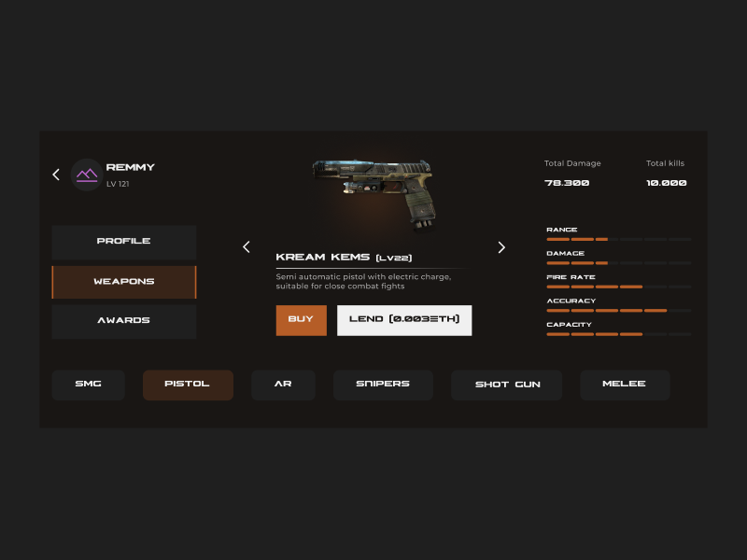Select the SNIPERS weapon category
The width and height of the screenshot is (747, 560).
point(383,385)
